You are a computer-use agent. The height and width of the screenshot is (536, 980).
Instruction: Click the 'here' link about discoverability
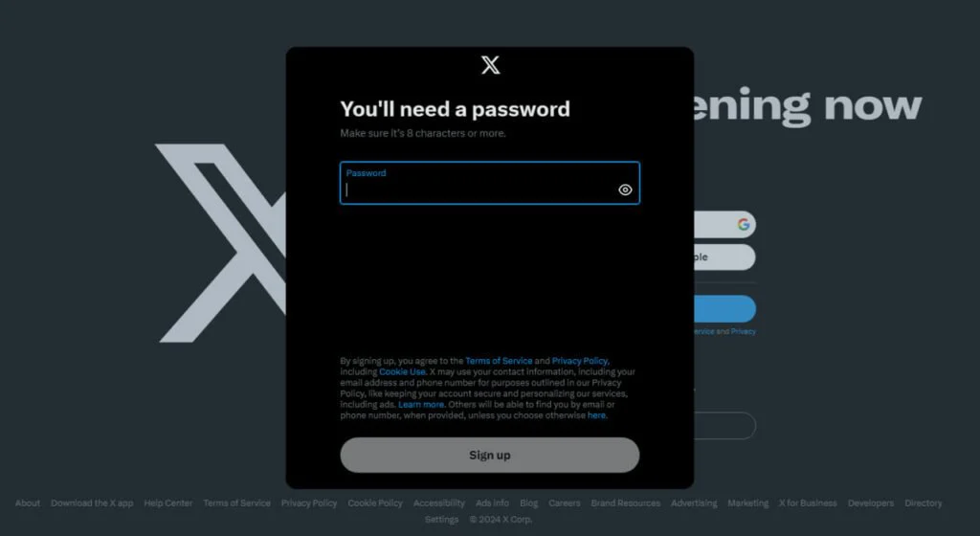point(596,415)
